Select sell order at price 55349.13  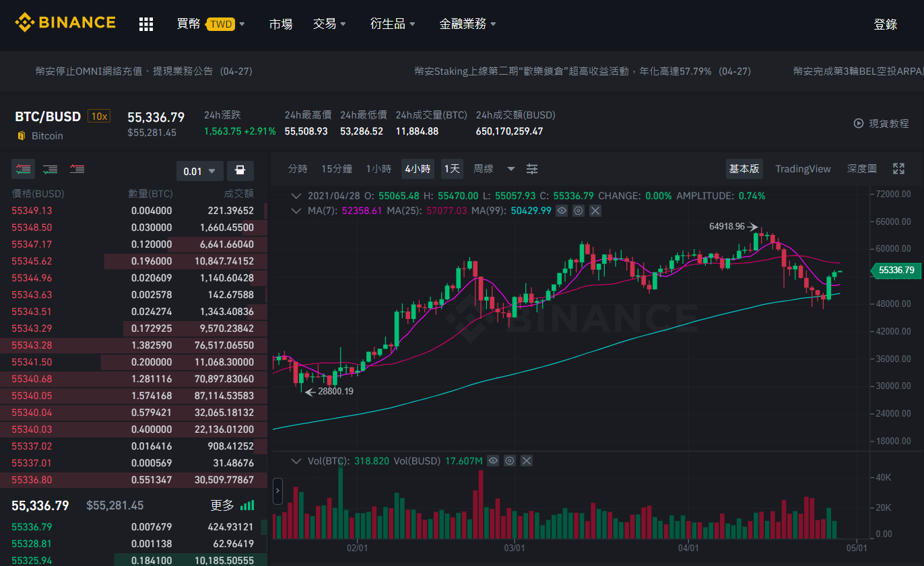[x=133, y=211]
